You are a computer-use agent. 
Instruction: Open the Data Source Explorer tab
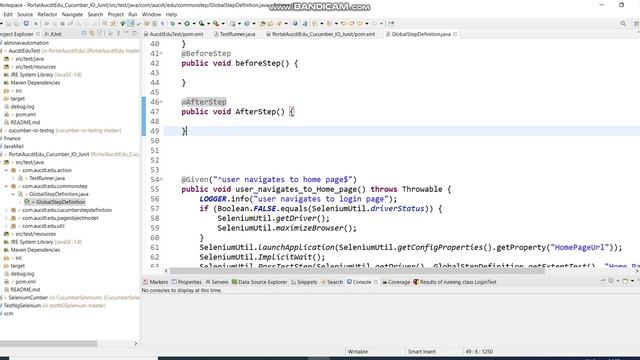pos(259,282)
